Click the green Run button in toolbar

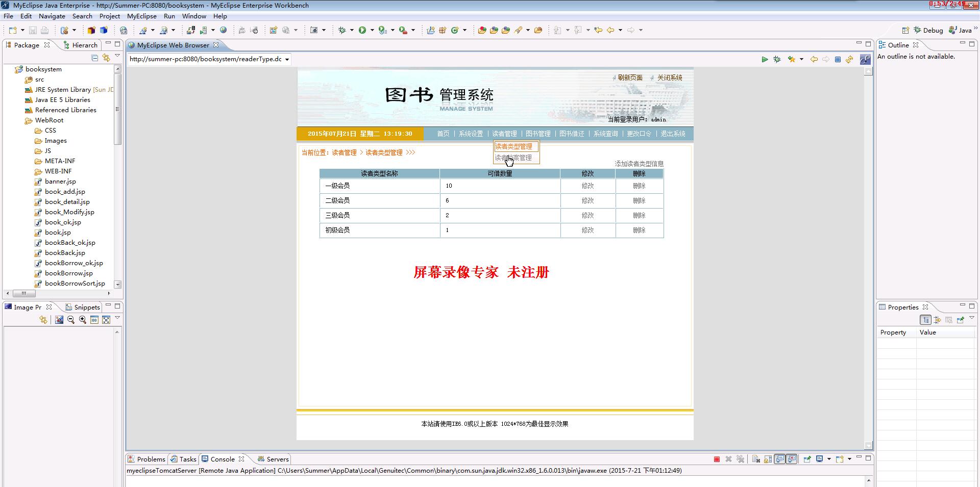362,30
